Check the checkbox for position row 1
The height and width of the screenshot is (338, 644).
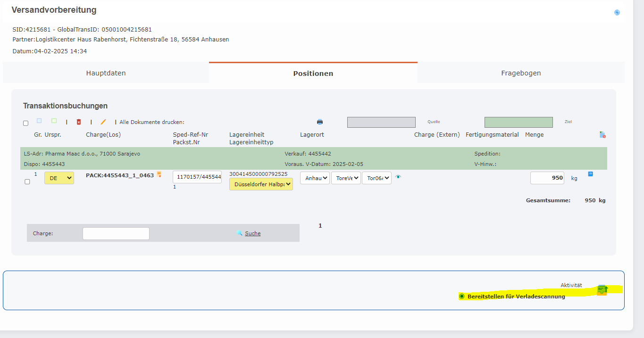[27, 181]
